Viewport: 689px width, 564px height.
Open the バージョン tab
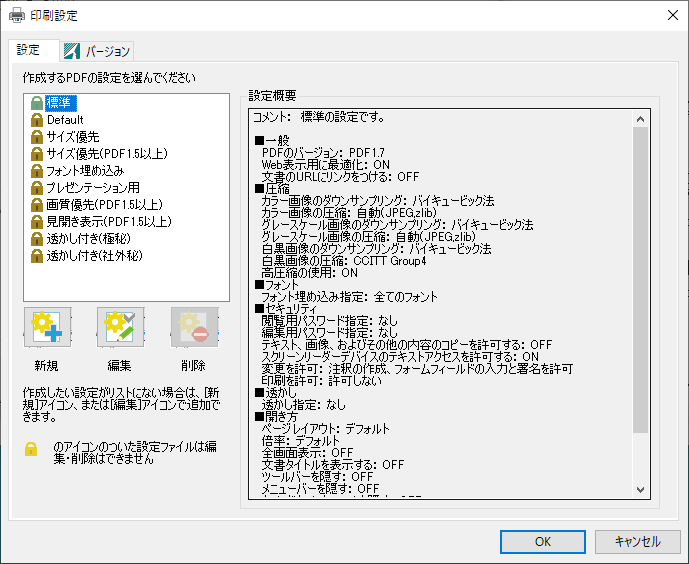click(97, 51)
